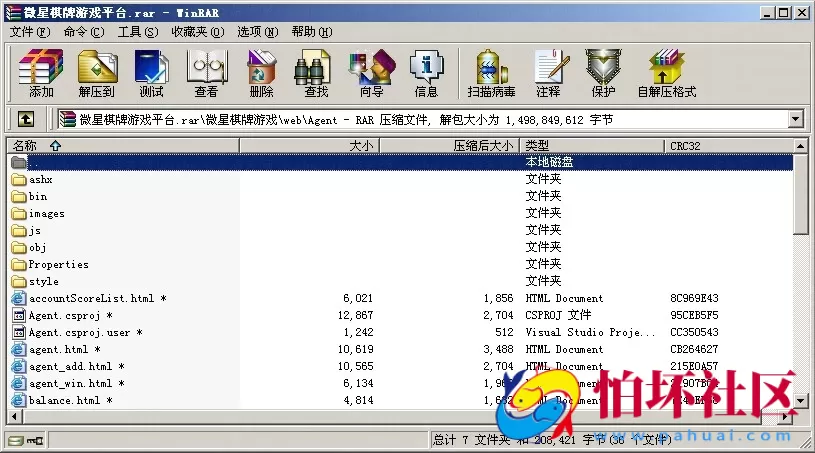
Task: Open the 收藏夹(O) menu
Action: point(198,32)
